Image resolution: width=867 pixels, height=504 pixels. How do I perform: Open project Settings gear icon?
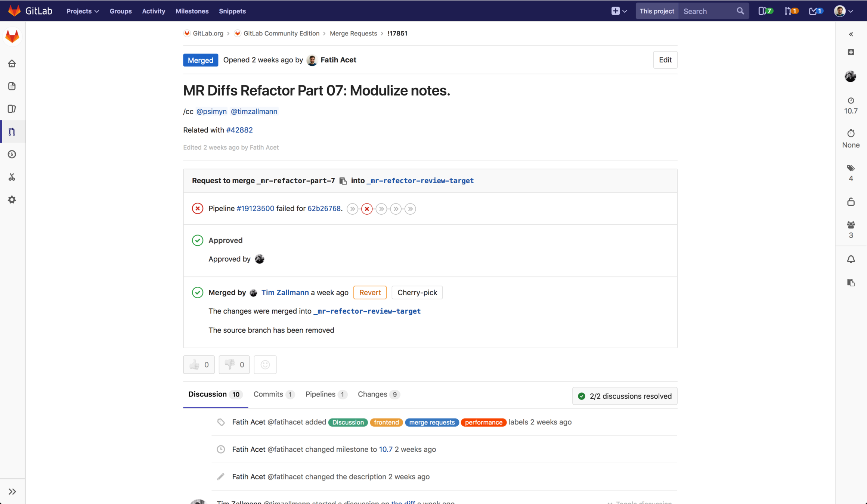click(12, 200)
